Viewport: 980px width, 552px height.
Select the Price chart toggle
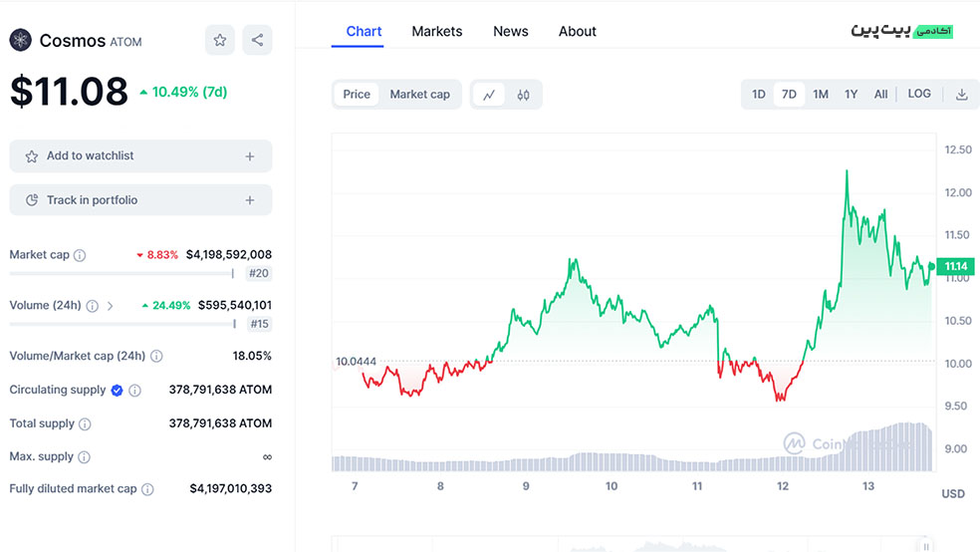coord(357,95)
